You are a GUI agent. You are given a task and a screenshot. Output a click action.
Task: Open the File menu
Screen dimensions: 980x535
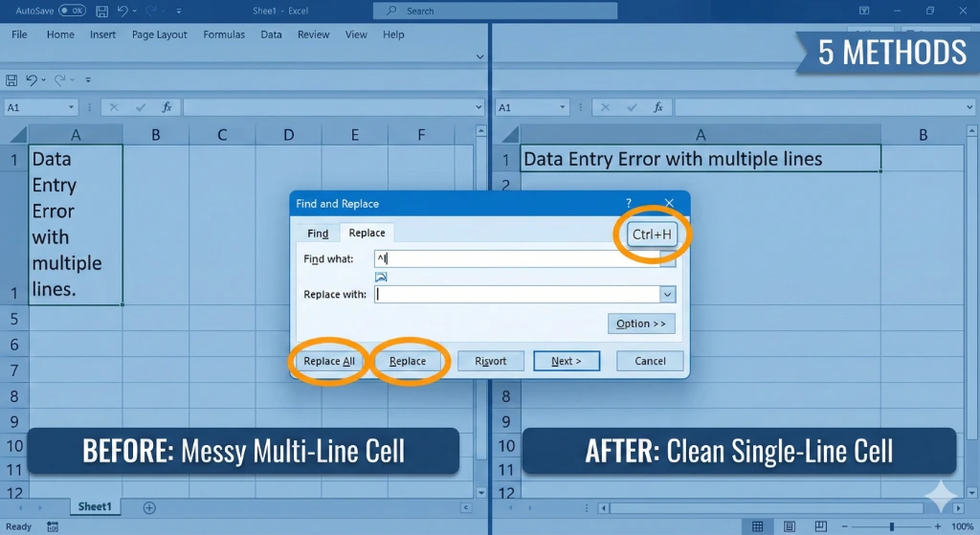click(x=19, y=34)
